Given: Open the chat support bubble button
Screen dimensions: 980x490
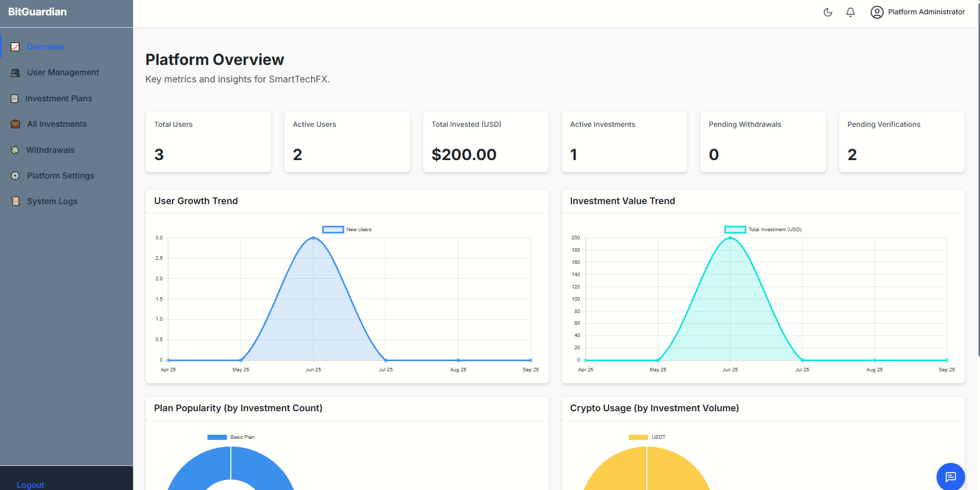Looking at the screenshot, I should point(950,477).
